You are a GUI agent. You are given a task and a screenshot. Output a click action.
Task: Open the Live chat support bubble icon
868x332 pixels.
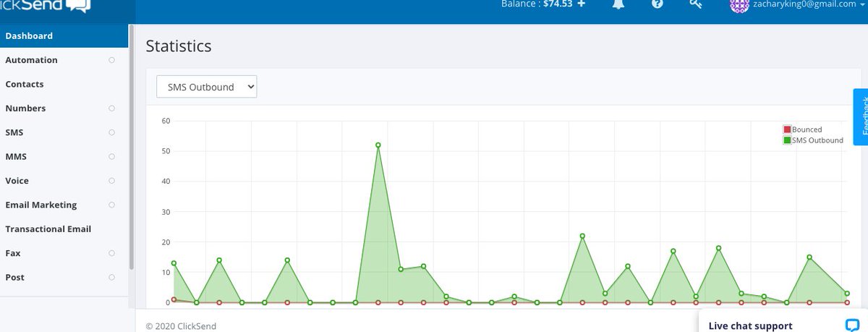pyautogui.click(x=852, y=325)
